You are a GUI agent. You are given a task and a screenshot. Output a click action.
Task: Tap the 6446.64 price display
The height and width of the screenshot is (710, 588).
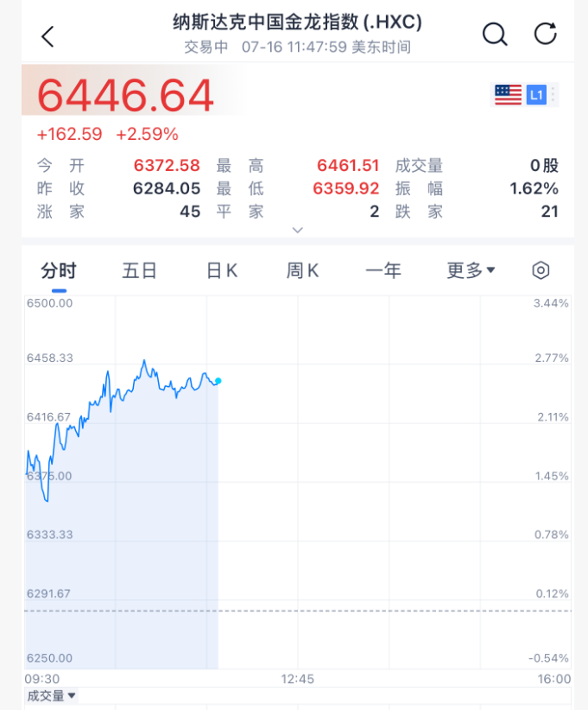125,96
